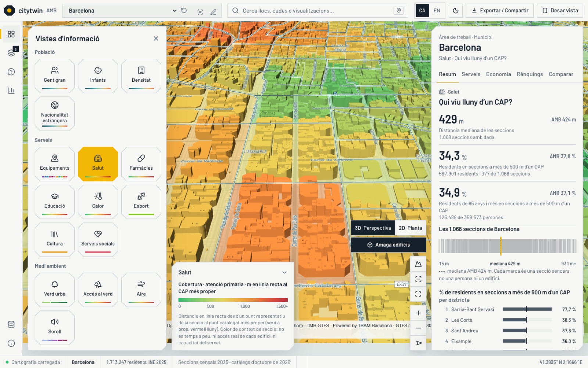Open the database sidebar icon
588x368 pixels.
click(x=11, y=325)
